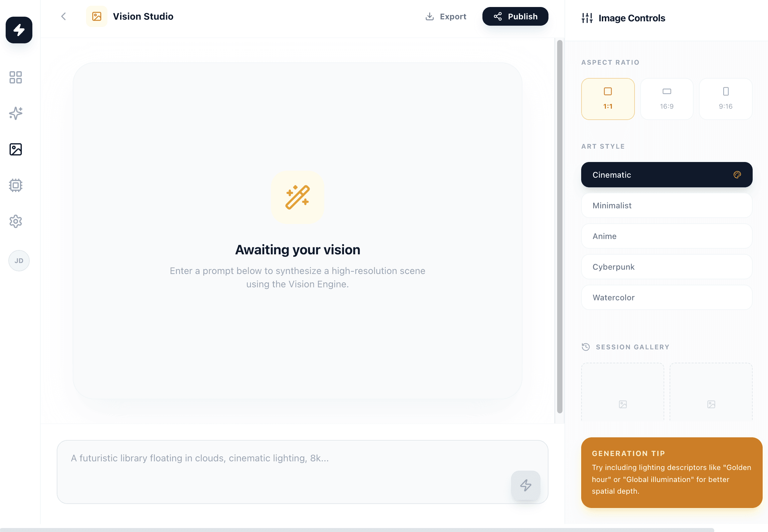This screenshot has height=532, width=768.
Task: Select the image studio sidebar icon
Action: 16,149
